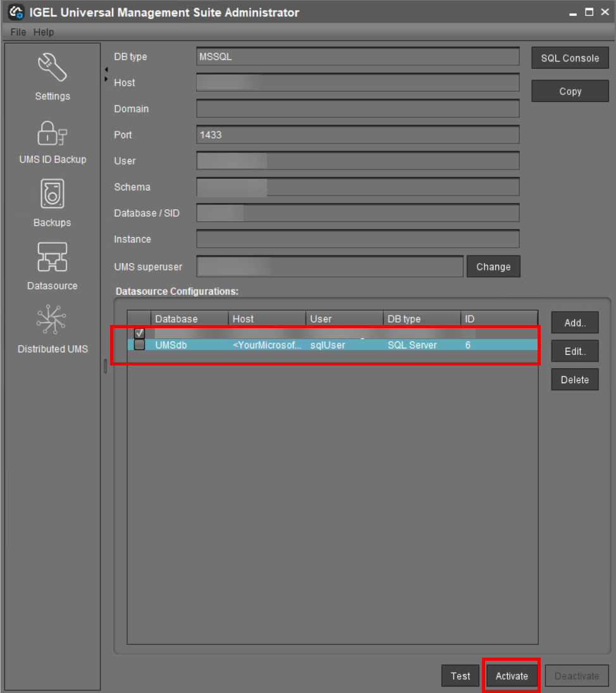Screen dimensions: 616x693
Task: Open the File menu
Action: pos(18,32)
